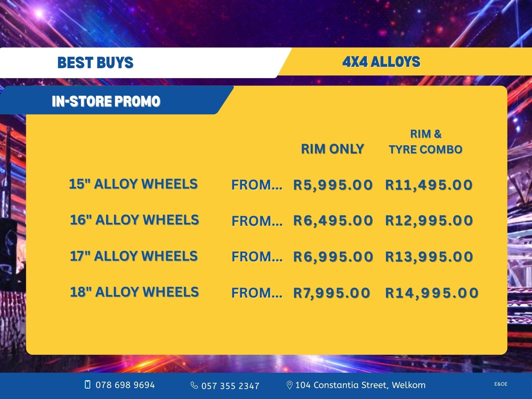Click the R12,995.00 combo price
The image size is (532, 399).
pos(429,220)
